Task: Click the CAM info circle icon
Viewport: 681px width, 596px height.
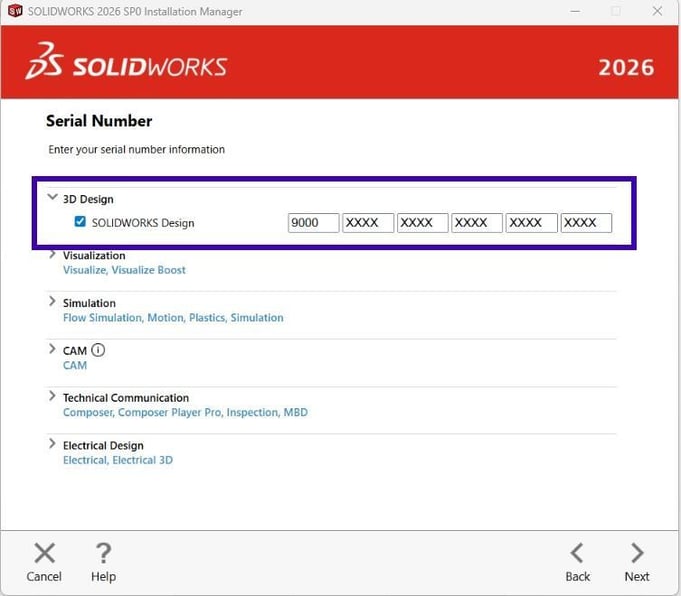Action: click(x=98, y=350)
